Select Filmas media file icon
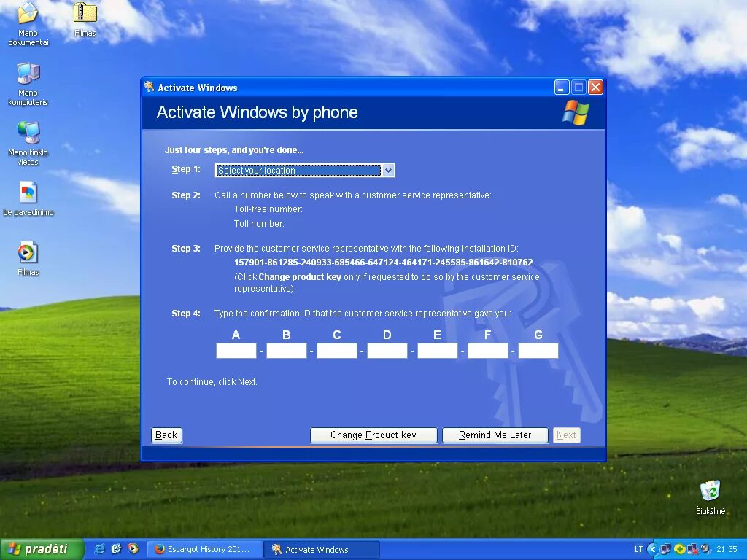 coord(28,259)
